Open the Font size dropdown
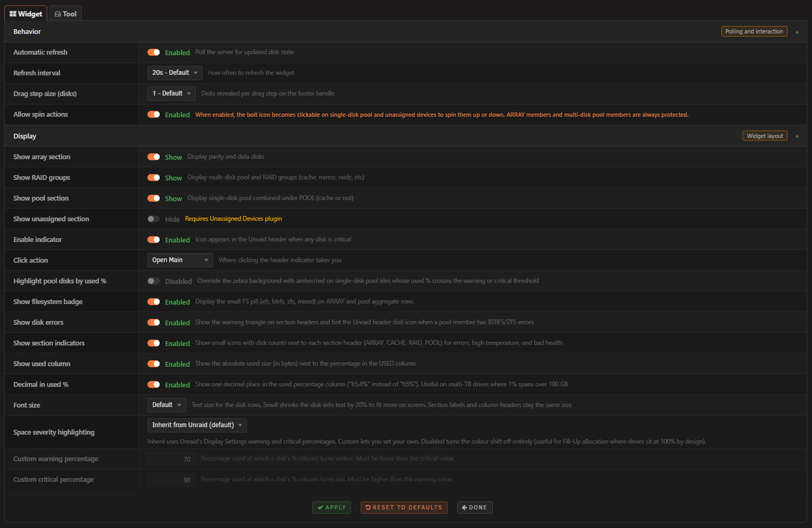This screenshot has width=812, height=528. 167,405
